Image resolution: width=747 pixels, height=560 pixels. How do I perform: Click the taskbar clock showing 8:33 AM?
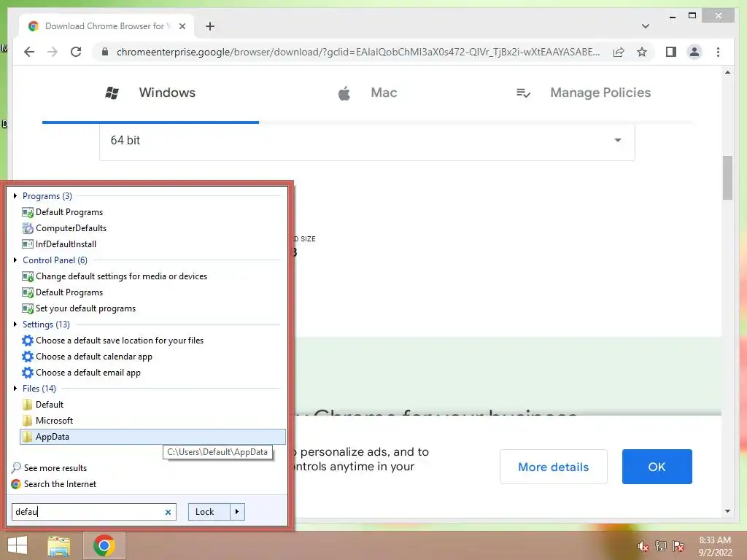715,546
